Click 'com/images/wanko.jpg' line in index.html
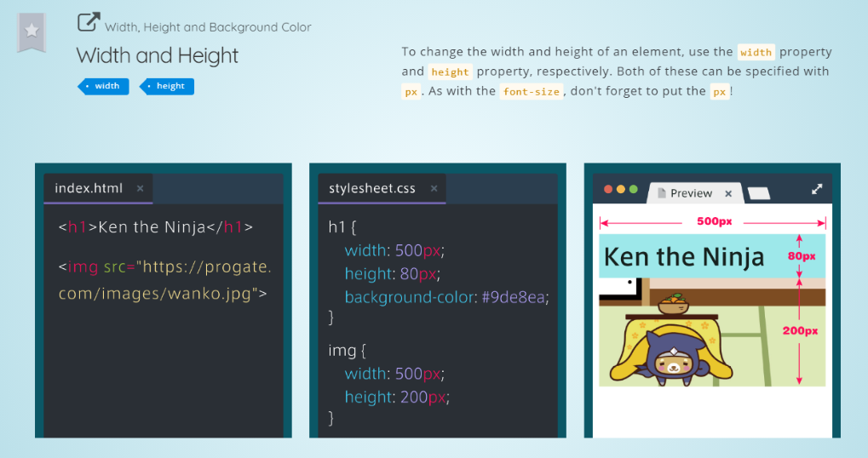This screenshot has width=868, height=458. point(163,293)
